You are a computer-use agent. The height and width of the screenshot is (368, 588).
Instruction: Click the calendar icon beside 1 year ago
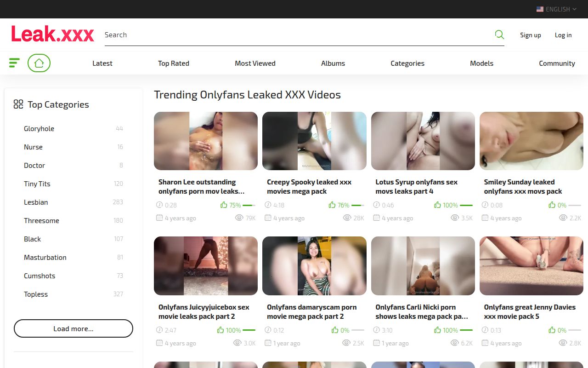pyautogui.click(x=268, y=343)
